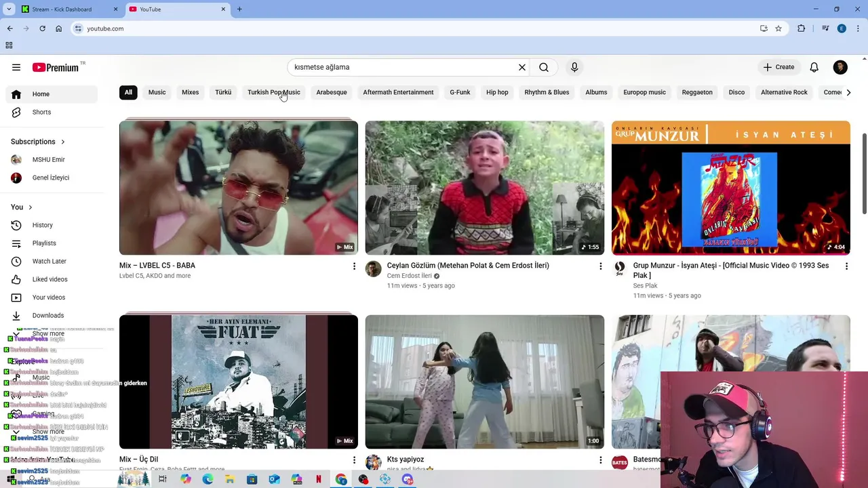
Task: Open Playlists from the sidebar
Action: point(52,243)
